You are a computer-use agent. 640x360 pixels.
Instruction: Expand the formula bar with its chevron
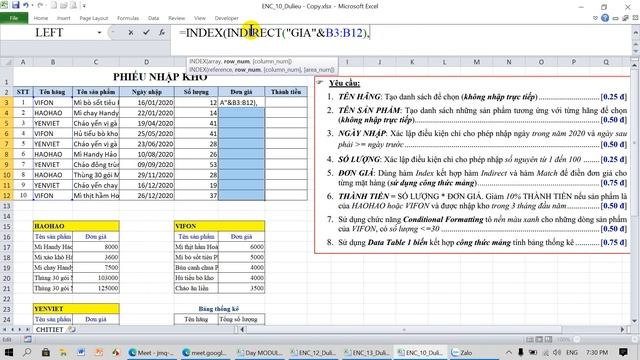(636, 32)
